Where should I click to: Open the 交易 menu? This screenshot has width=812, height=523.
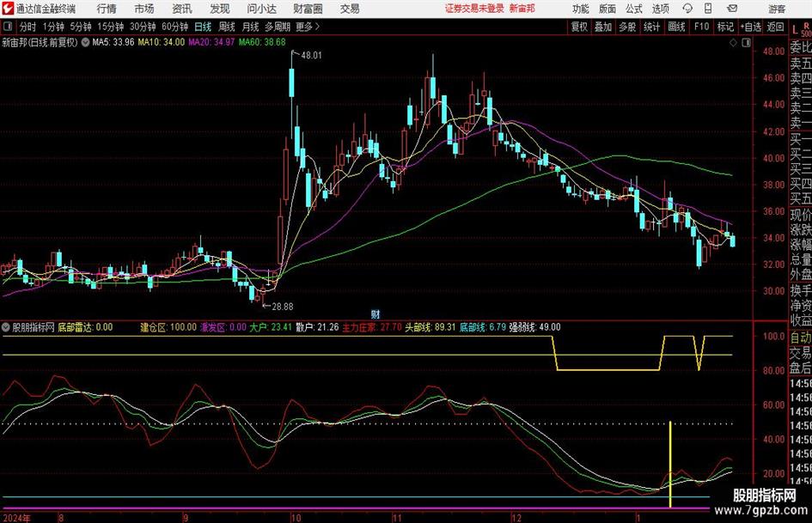point(350,9)
